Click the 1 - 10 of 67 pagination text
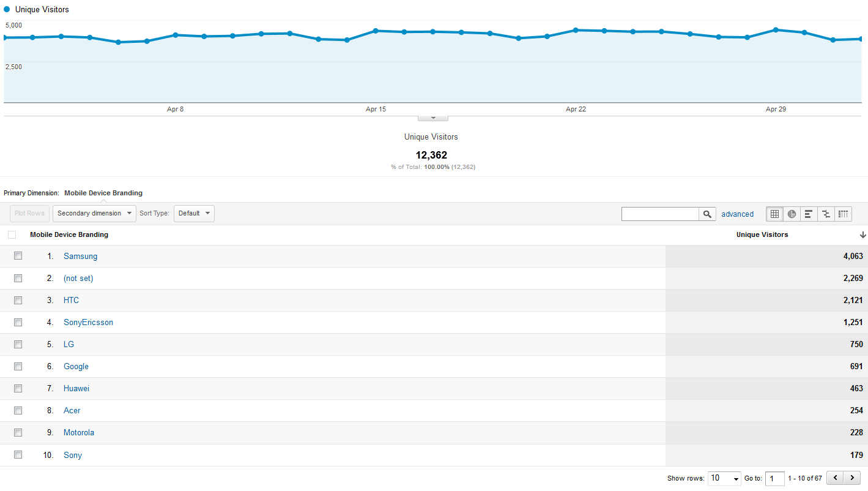 805,478
